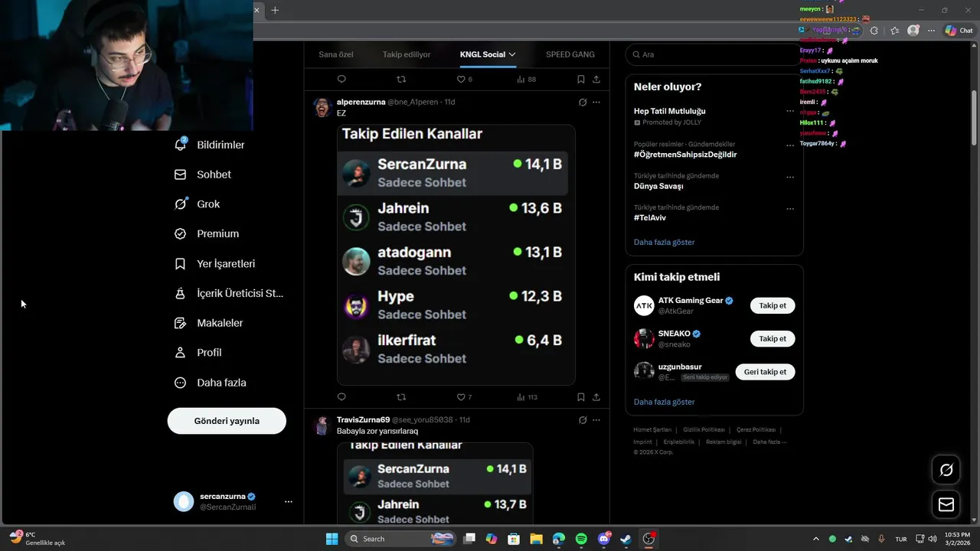Click the Ara search field
The image size is (980, 551).
[714, 54]
